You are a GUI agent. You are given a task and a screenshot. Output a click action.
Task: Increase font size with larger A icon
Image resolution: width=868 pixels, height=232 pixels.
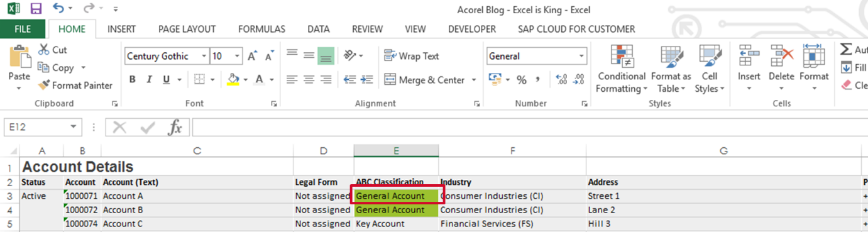[252, 56]
